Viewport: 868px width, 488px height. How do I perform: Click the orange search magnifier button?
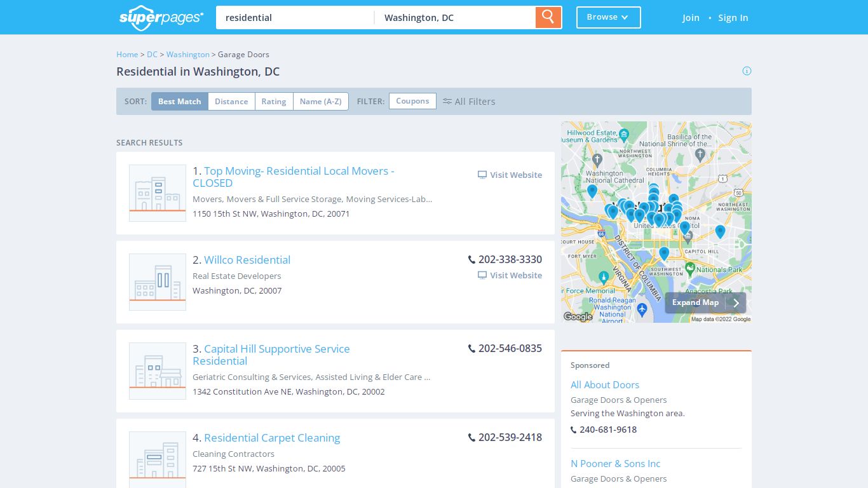click(x=548, y=17)
